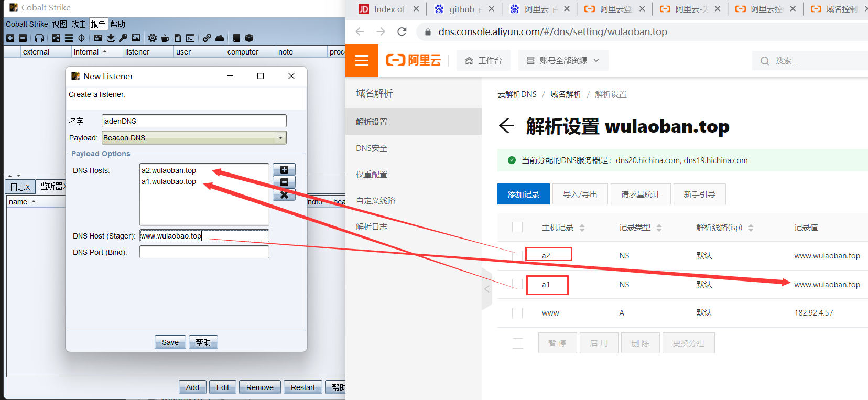This screenshot has width=868, height=400.
Task: Add a DNS host with plus button
Action: click(x=284, y=169)
